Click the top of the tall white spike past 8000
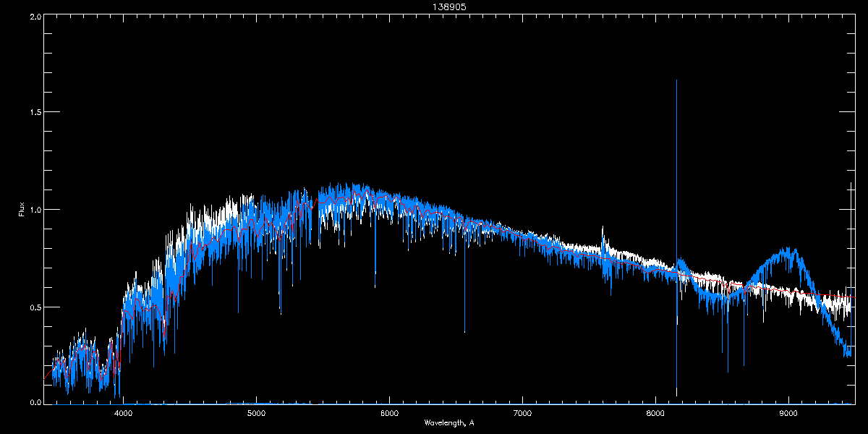Viewport: 868px width, 434px height. (676, 80)
